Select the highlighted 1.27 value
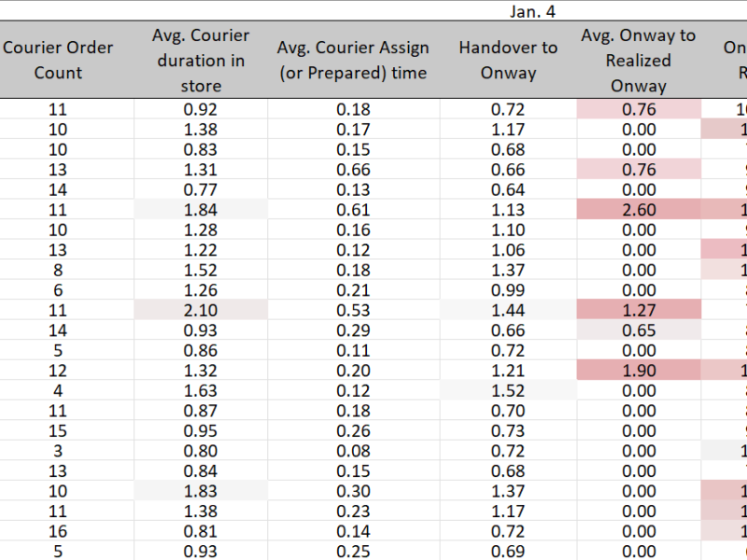This screenshot has width=747, height=560. pos(639,310)
